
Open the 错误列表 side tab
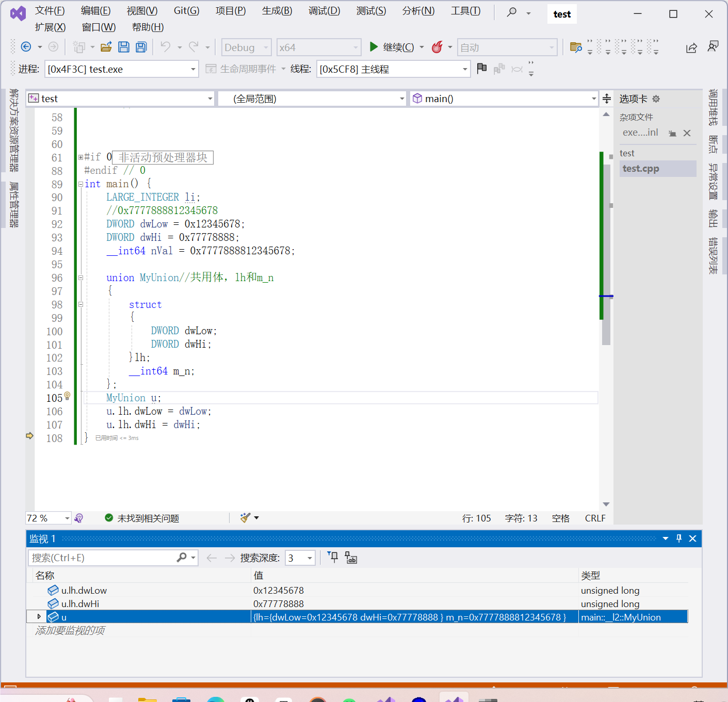(714, 255)
